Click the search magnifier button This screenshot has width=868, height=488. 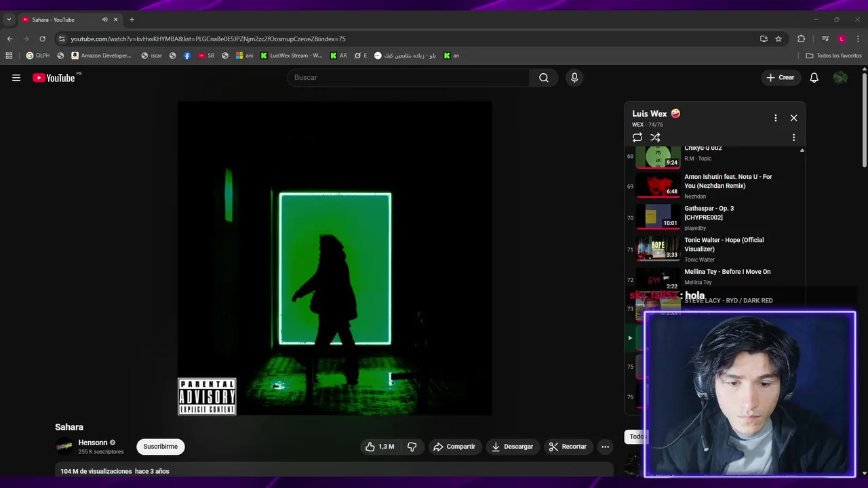tap(544, 78)
